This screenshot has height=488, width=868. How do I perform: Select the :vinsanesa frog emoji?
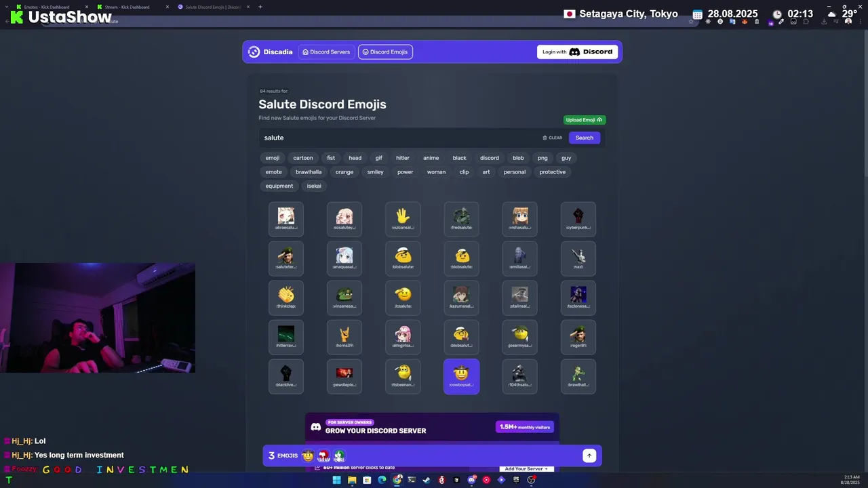pos(344,298)
